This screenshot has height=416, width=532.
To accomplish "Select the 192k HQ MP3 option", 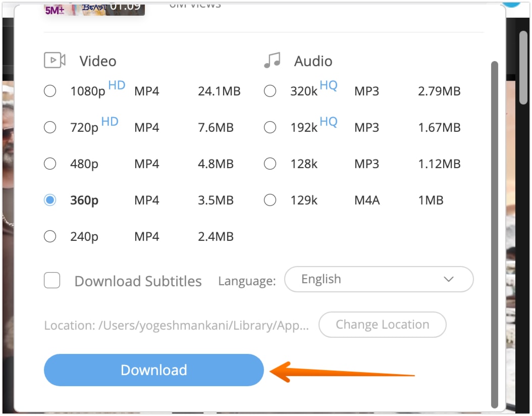I will (270, 127).
